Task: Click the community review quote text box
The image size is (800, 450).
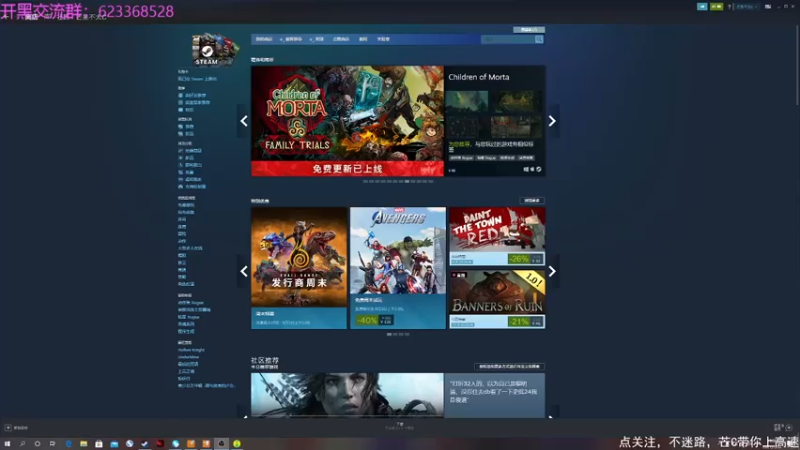Action: click(x=494, y=395)
